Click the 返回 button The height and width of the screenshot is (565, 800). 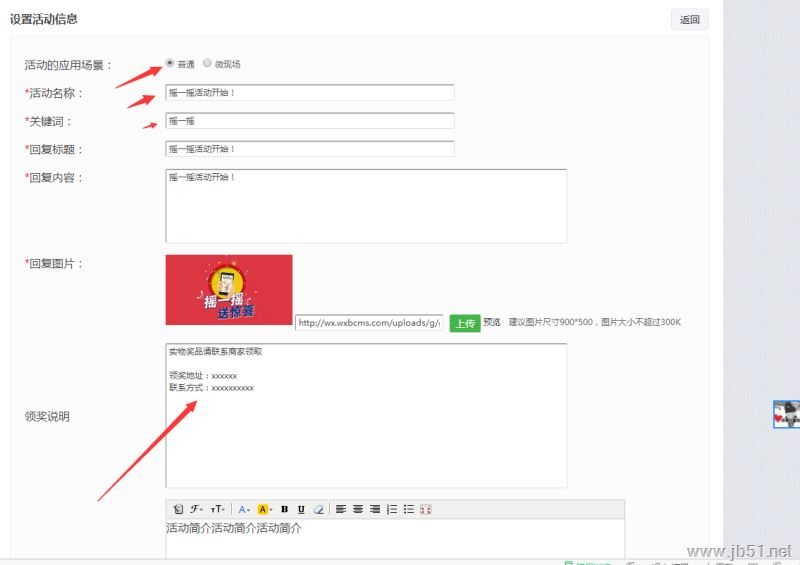pyautogui.click(x=689, y=19)
